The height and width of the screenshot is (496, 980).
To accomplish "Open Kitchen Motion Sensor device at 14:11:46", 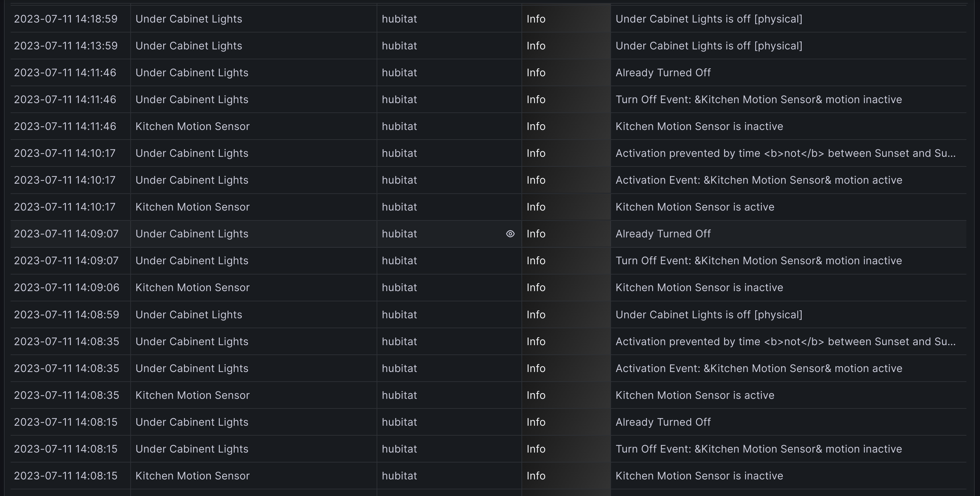I will tap(192, 126).
